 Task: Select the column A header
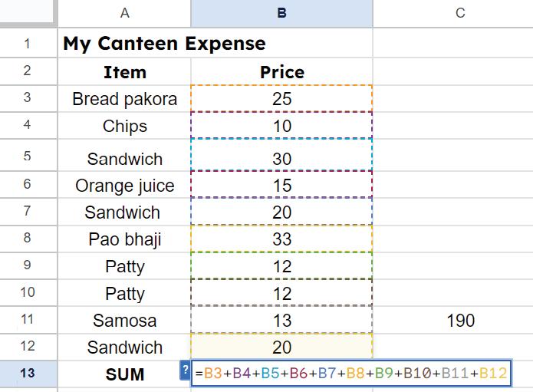point(124,12)
